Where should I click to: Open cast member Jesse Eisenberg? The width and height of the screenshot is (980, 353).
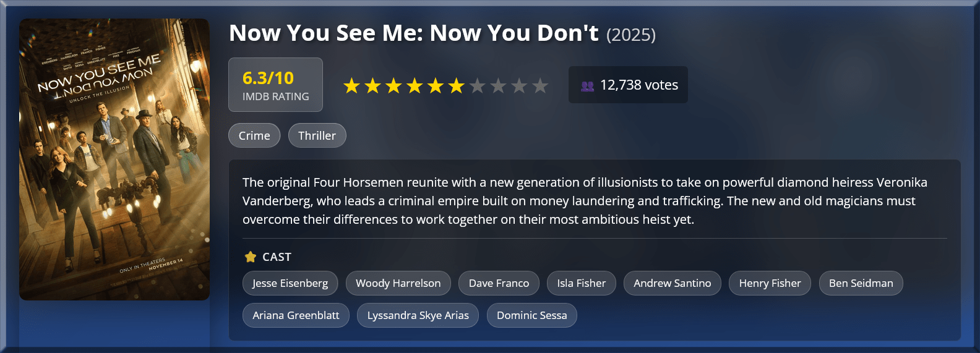tap(290, 283)
